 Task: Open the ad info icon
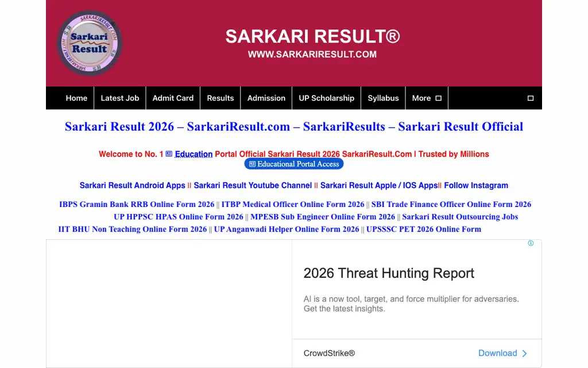point(531,243)
